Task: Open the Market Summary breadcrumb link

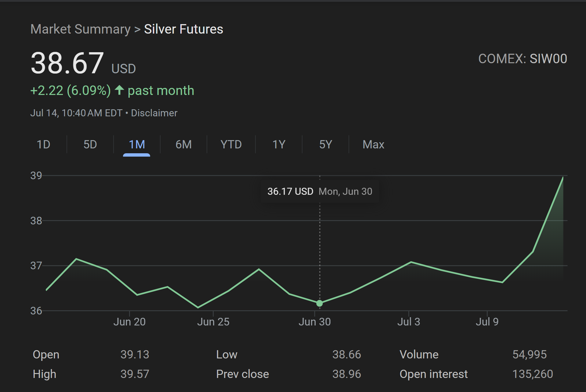Action: [x=81, y=29]
